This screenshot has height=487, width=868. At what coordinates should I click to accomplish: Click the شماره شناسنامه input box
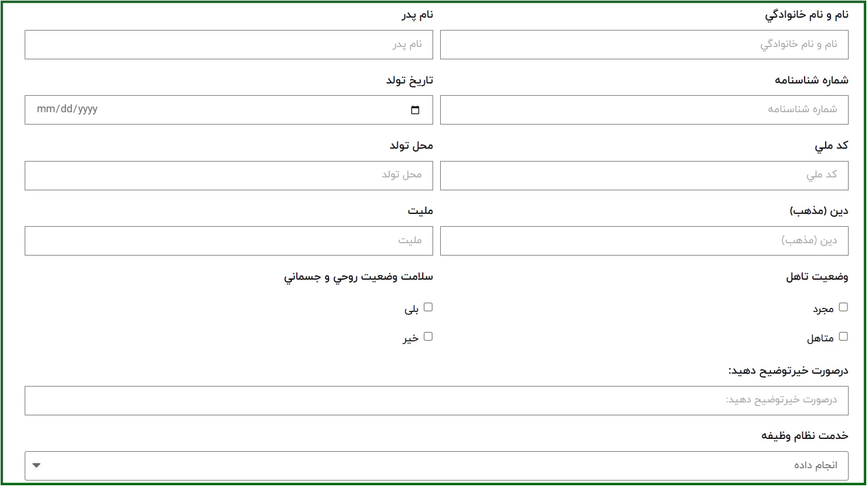[x=644, y=110]
